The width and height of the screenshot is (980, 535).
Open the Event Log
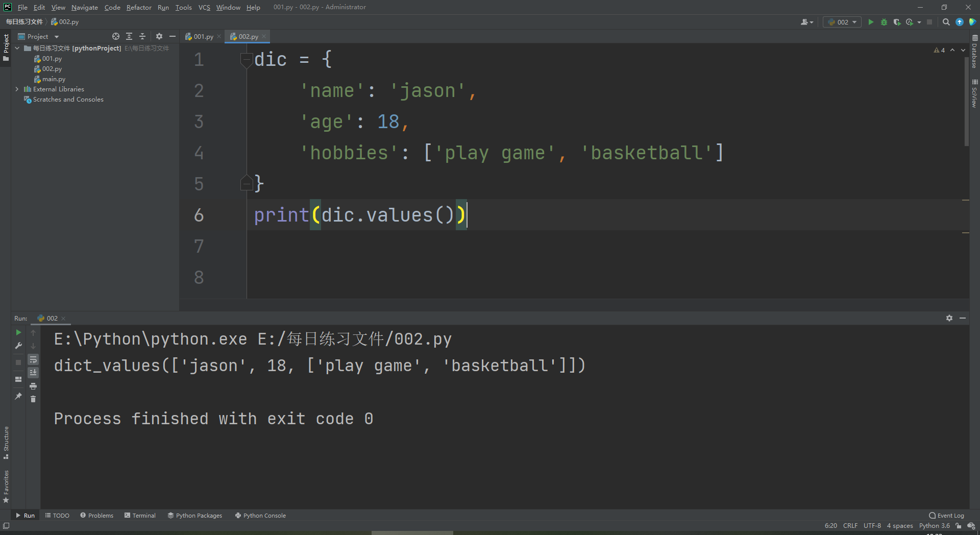click(x=947, y=516)
